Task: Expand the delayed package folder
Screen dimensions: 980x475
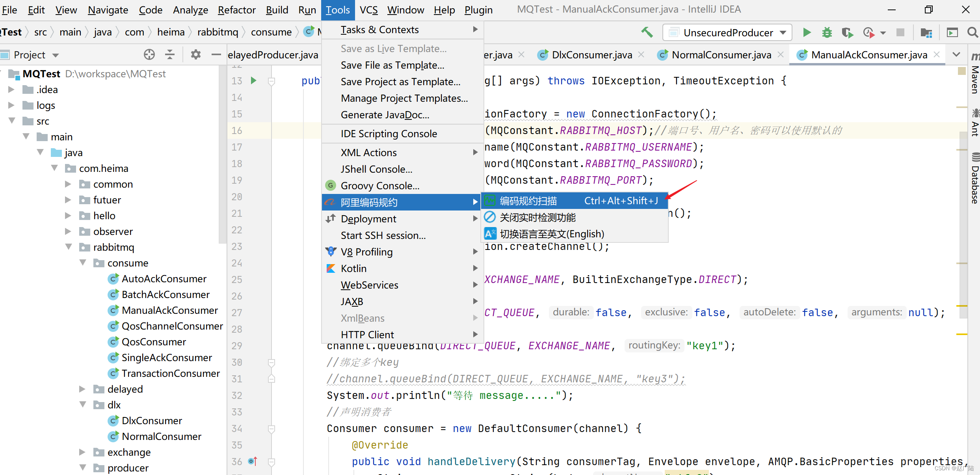Action: pos(82,389)
